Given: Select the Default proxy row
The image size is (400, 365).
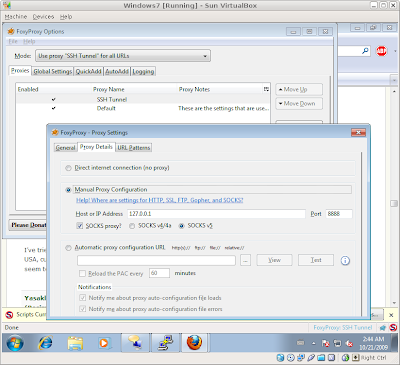Looking at the screenshot, I should [143, 108].
